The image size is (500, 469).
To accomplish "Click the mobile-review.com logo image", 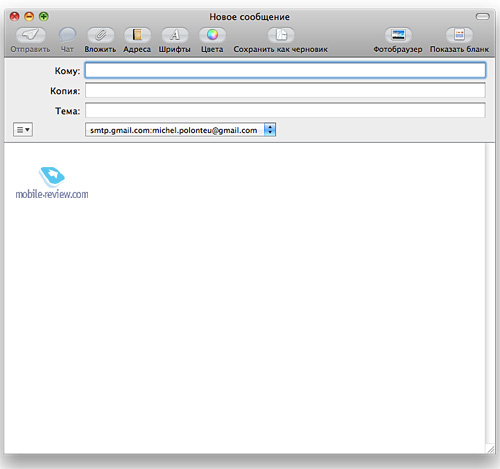I will [52, 183].
